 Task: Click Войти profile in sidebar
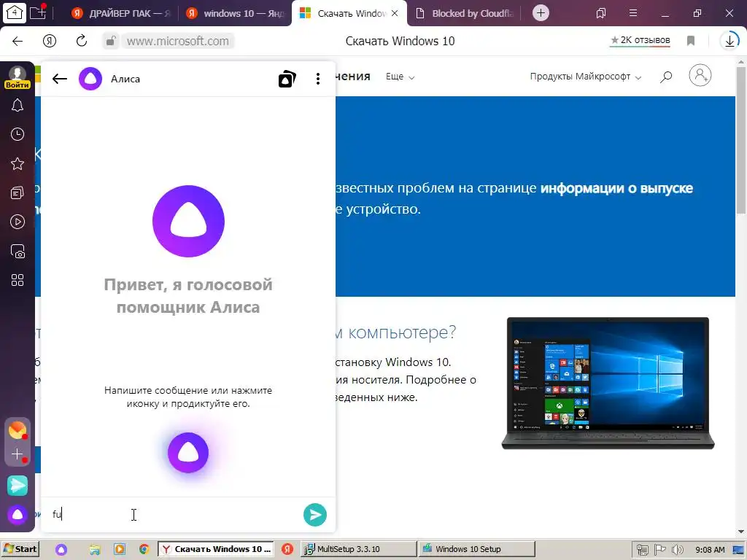(x=18, y=77)
